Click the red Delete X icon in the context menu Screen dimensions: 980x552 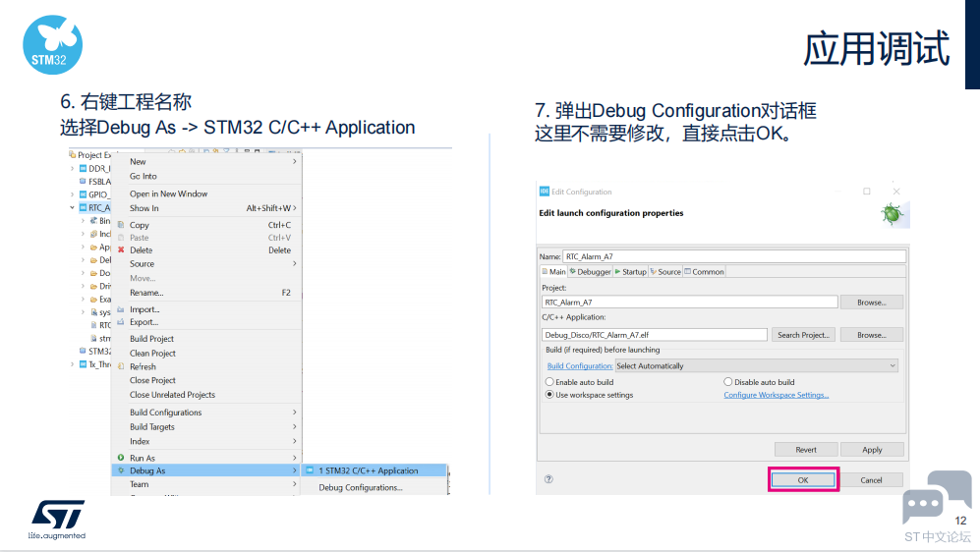121,249
